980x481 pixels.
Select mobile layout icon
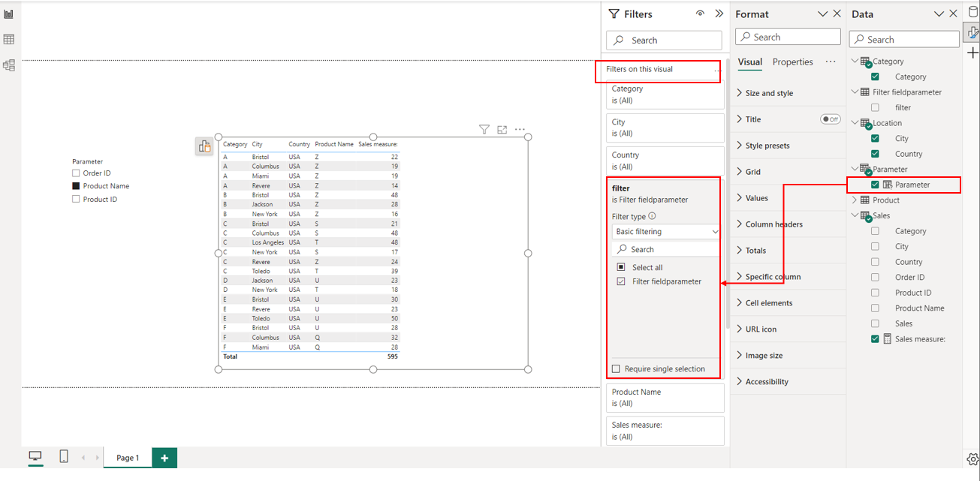click(x=64, y=456)
